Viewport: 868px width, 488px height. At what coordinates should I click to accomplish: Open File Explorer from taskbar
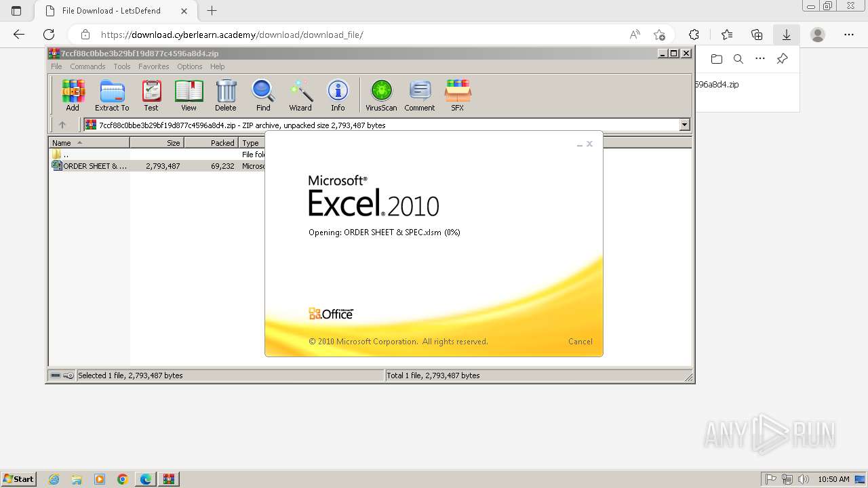[x=77, y=479]
